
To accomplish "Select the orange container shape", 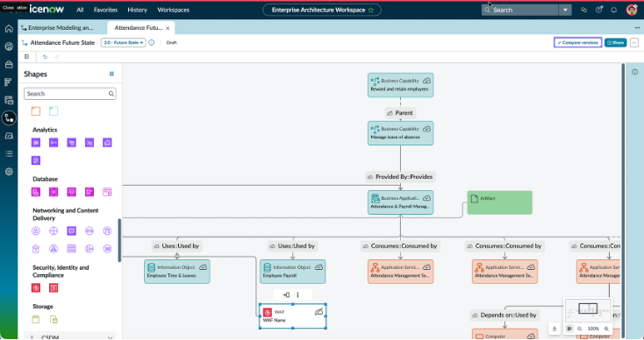I will pos(36,110).
